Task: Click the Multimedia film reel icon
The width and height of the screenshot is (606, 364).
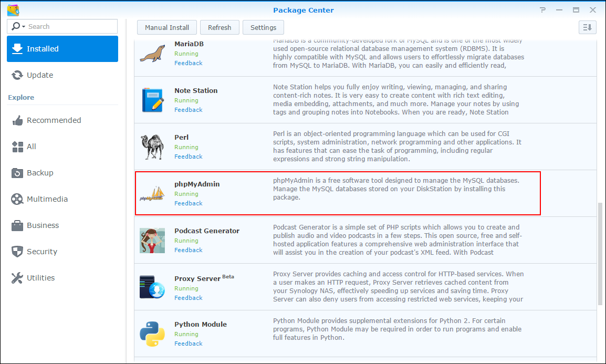Action: point(17,199)
